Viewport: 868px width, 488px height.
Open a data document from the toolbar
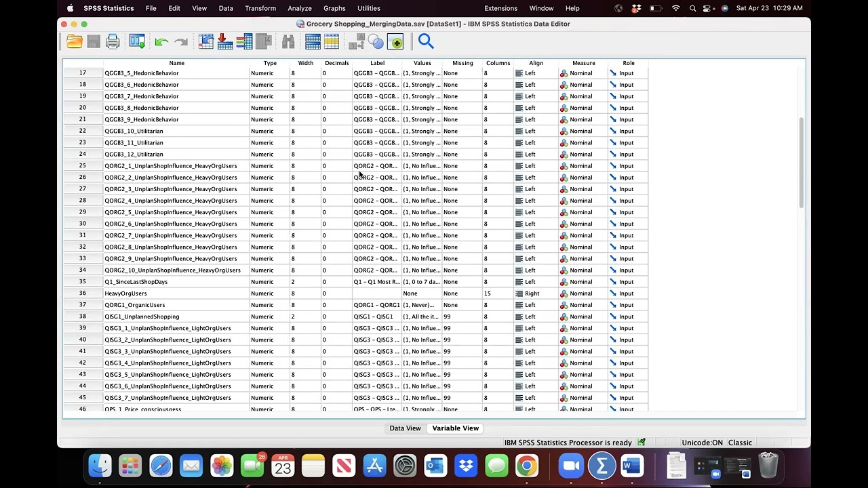coord(75,42)
